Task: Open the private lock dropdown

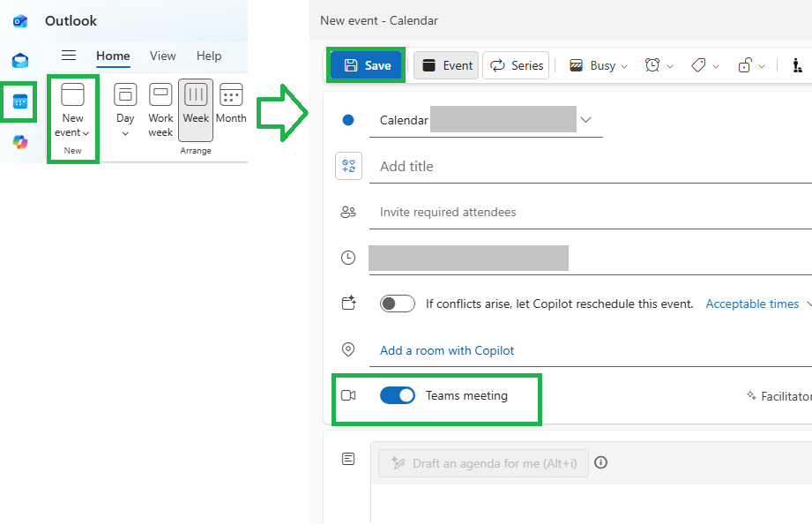Action: click(x=751, y=65)
